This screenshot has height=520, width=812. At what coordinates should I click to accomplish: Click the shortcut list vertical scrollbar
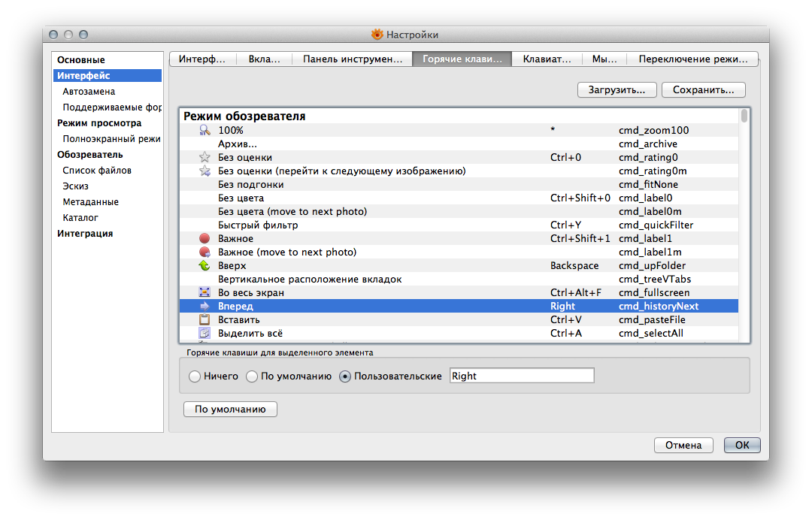(744, 225)
